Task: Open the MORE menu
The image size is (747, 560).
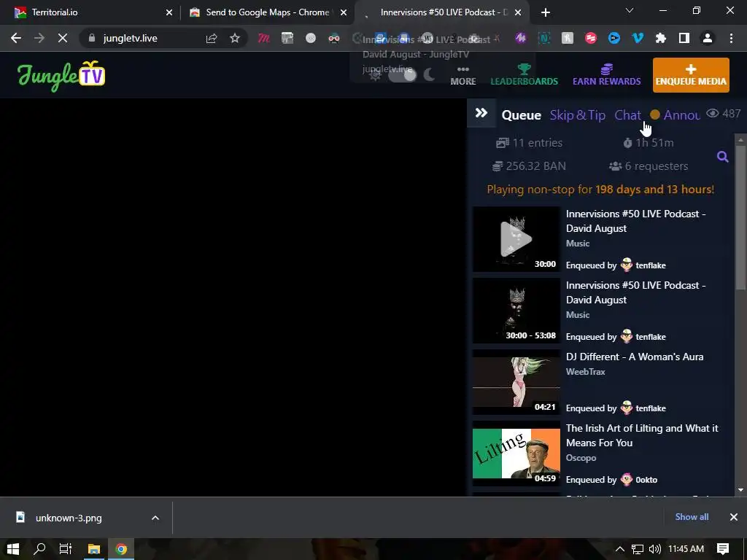Action: point(463,76)
